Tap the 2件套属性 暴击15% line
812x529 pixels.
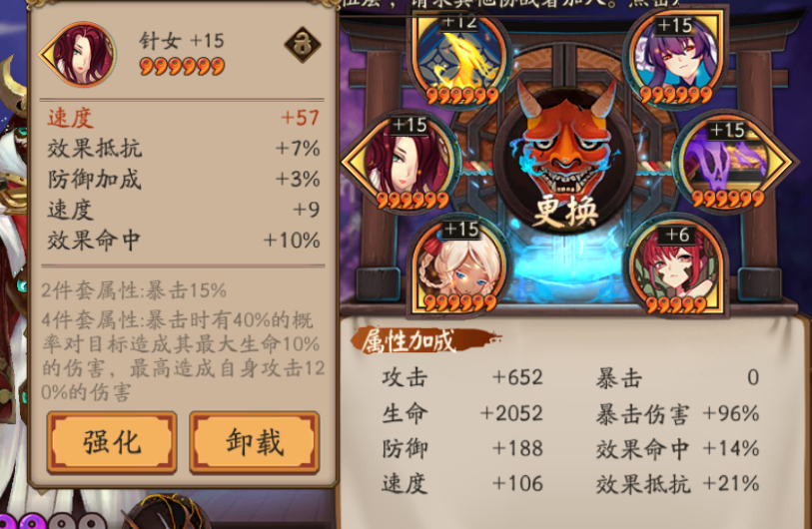(x=134, y=290)
